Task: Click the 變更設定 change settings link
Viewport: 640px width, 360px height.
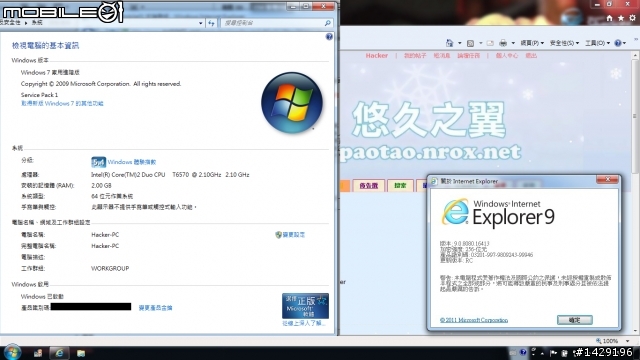Action: (293, 235)
